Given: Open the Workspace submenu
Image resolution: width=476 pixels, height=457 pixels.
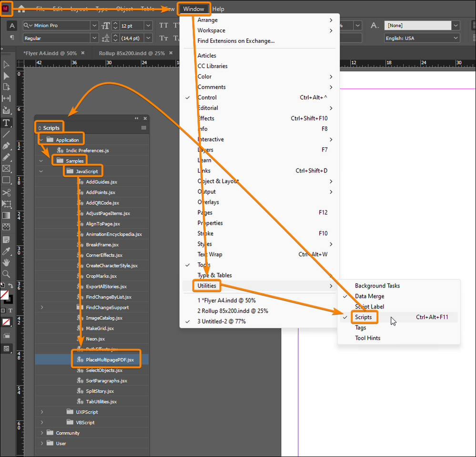Looking at the screenshot, I should point(260,30).
